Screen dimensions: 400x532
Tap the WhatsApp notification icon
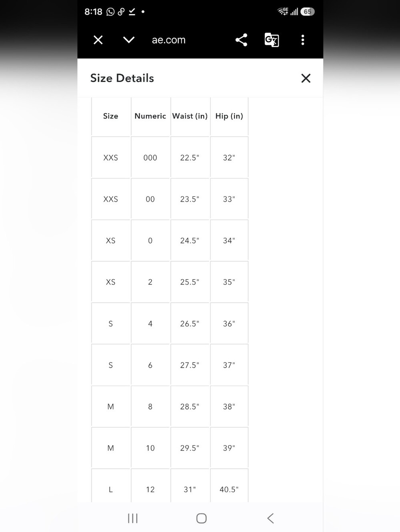pyautogui.click(x=110, y=12)
